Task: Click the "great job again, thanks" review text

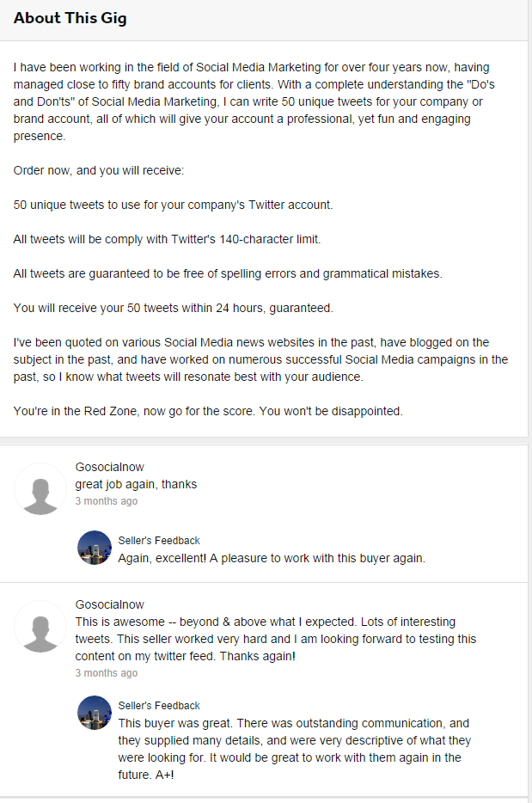Action: pyautogui.click(x=136, y=484)
